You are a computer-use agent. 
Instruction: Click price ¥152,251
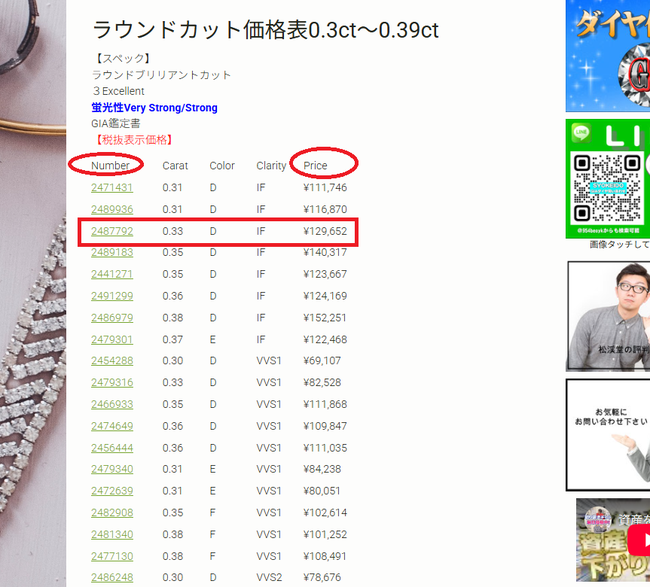pos(325,318)
